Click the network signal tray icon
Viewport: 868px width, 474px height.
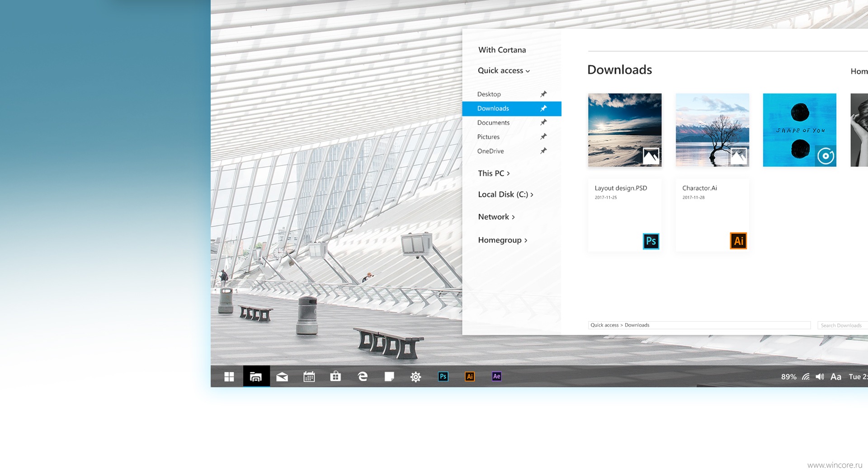[806, 376]
